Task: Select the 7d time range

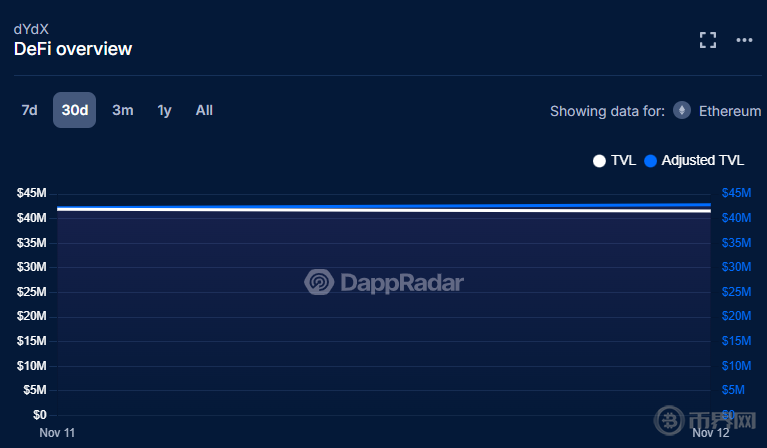Action: click(30, 110)
